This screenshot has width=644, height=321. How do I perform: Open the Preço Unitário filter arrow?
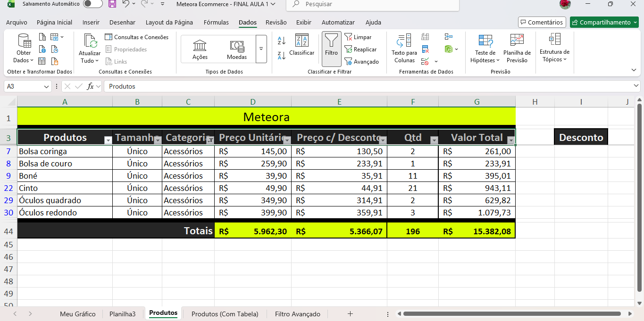pyautogui.click(x=286, y=140)
